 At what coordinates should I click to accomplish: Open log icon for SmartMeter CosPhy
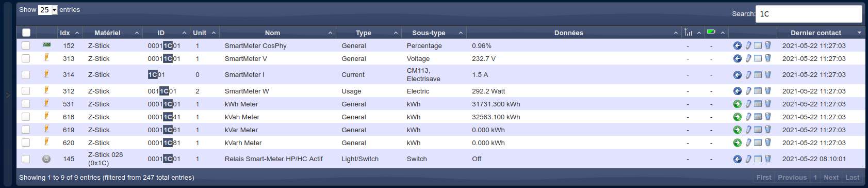tap(758, 45)
